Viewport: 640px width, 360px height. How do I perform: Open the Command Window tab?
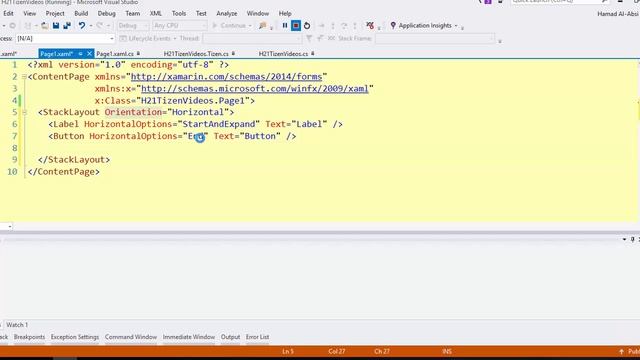coord(131,337)
